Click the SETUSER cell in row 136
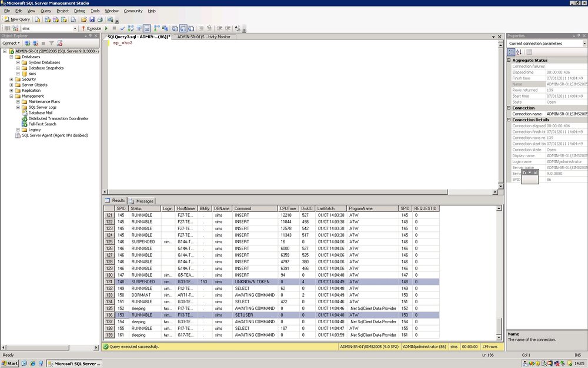The height and width of the screenshot is (368, 588). (x=255, y=315)
